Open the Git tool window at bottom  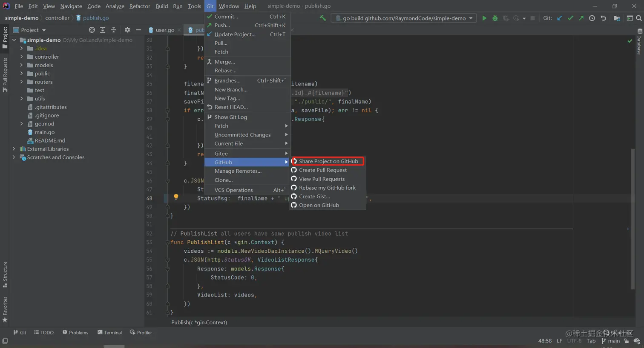click(20, 333)
